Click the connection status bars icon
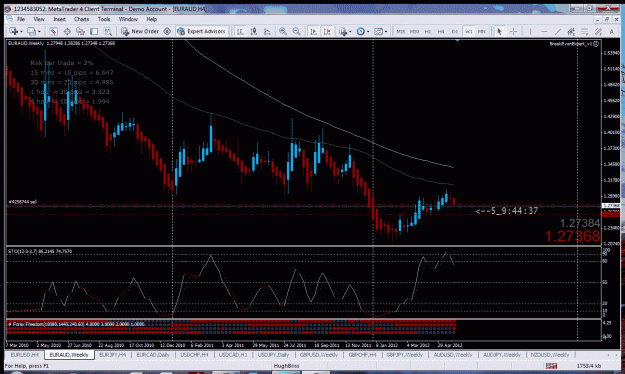The width and height of the screenshot is (625, 374). (551, 366)
